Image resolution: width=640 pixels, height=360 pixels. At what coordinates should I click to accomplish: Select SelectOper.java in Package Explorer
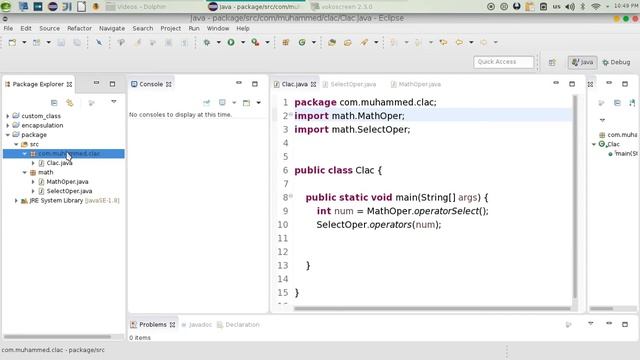(x=69, y=191)
